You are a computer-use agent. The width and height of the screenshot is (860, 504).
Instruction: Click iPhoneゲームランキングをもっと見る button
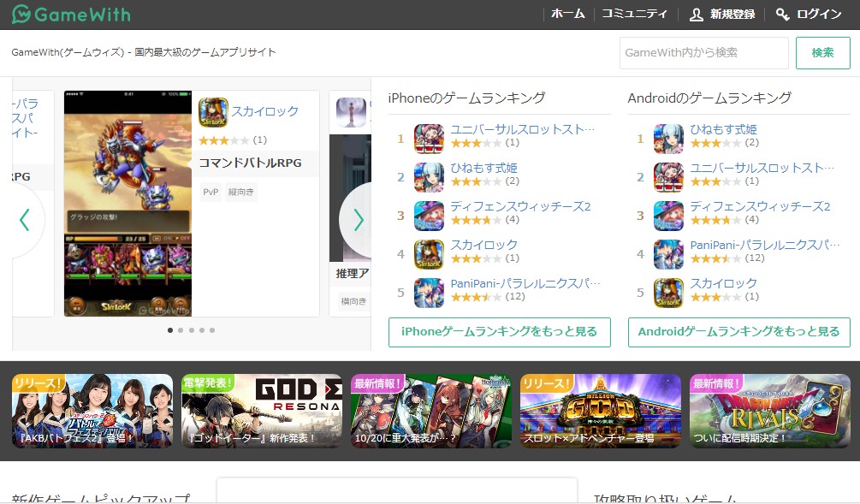coord(500,332)
